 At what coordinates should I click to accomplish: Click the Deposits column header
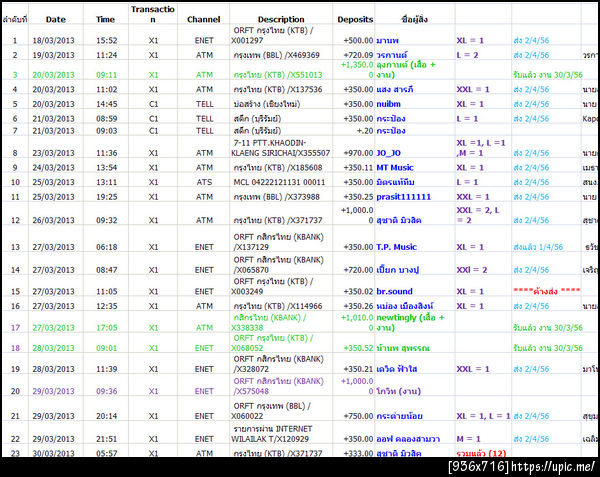coord(355,20)
